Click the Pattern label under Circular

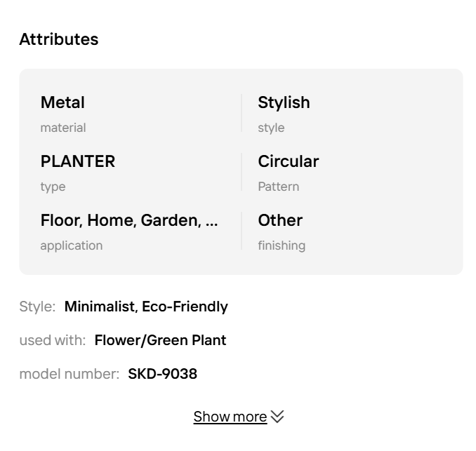click(278, 187)
